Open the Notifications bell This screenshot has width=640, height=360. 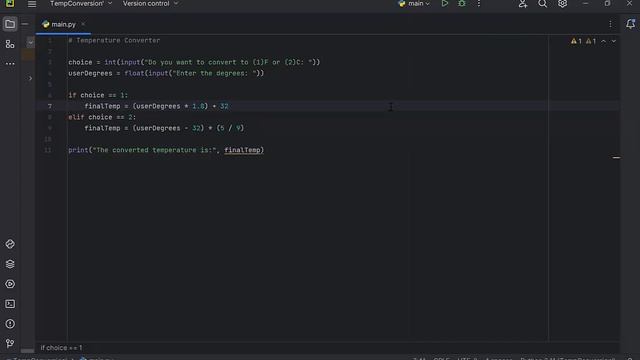click(x=630, y=24)
